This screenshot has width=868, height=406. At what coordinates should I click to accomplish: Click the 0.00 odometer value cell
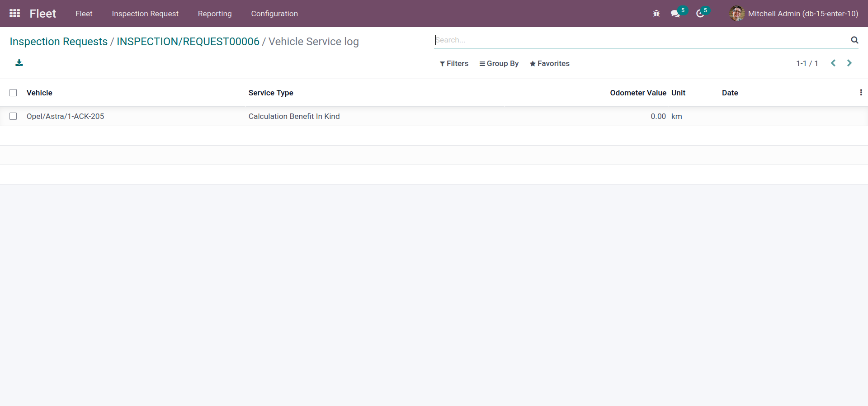(x=658, y=116)
